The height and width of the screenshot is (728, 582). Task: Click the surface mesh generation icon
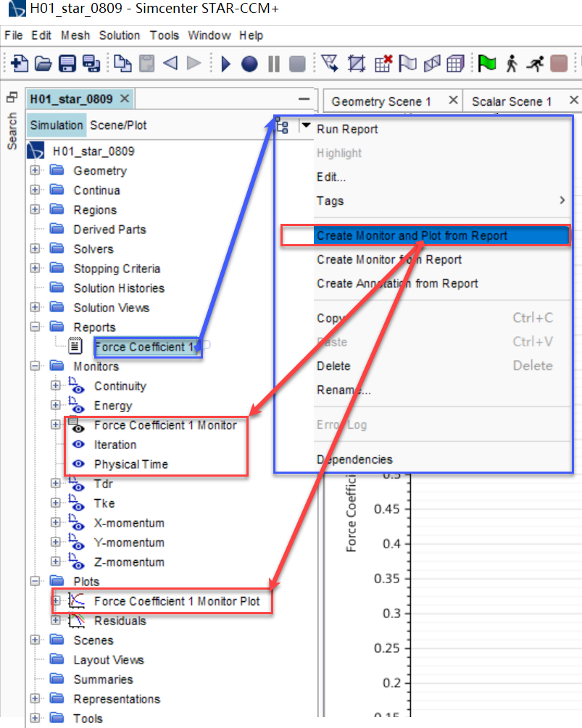click(x=330, y=63)
